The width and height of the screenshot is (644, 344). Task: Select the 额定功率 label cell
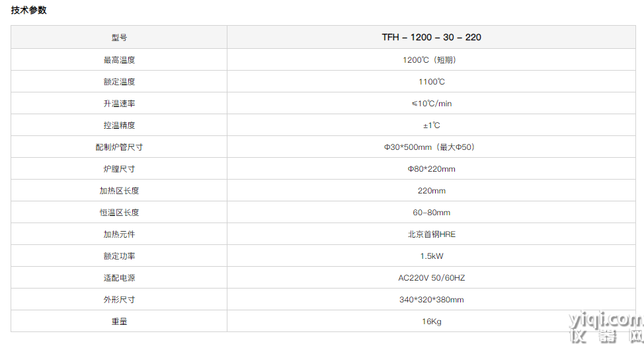(x=119, y=256)
